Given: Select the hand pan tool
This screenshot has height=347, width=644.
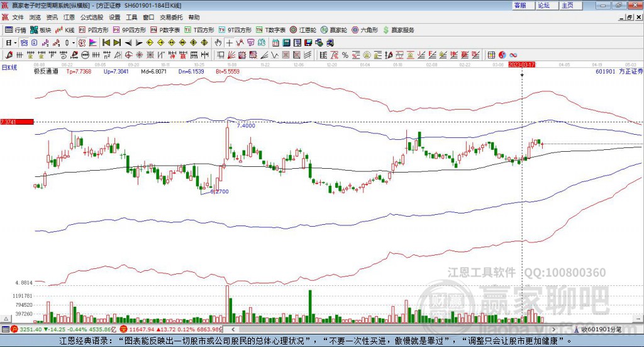Looking at the screenshot, I should pyautogui.click(x=218, y=43).
